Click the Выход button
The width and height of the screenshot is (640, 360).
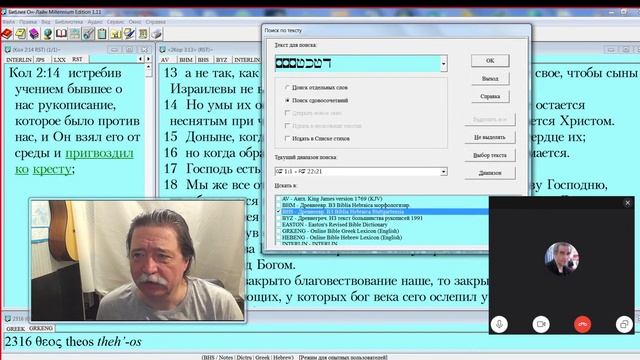coord(490,78)
